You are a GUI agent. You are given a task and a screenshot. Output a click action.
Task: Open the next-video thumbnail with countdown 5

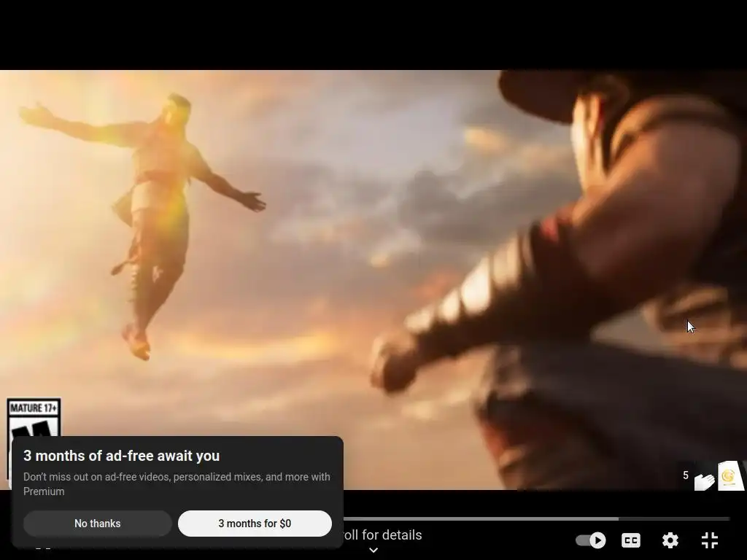click(x=712, y=475)
